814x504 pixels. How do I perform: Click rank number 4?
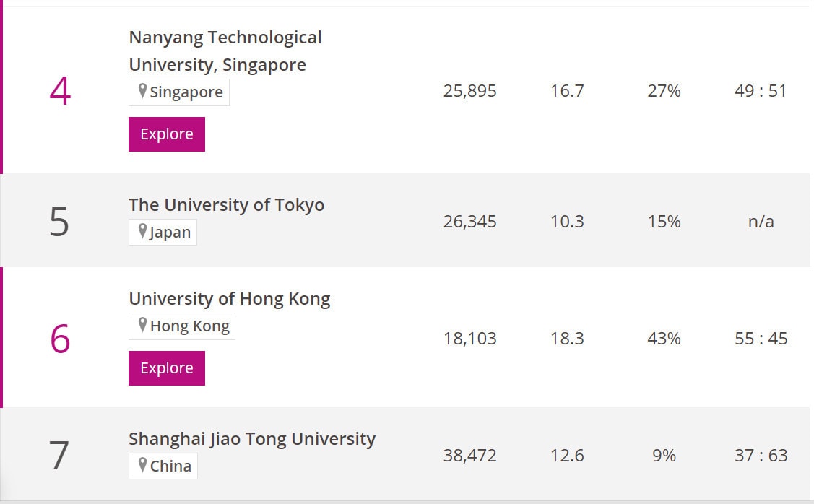point(60,92)
